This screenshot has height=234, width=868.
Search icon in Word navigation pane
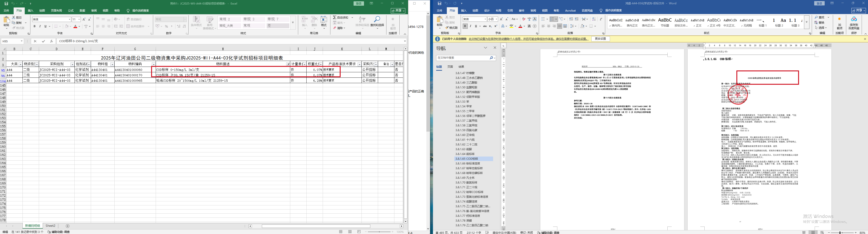pyautogui.click(x=492, y=58)
